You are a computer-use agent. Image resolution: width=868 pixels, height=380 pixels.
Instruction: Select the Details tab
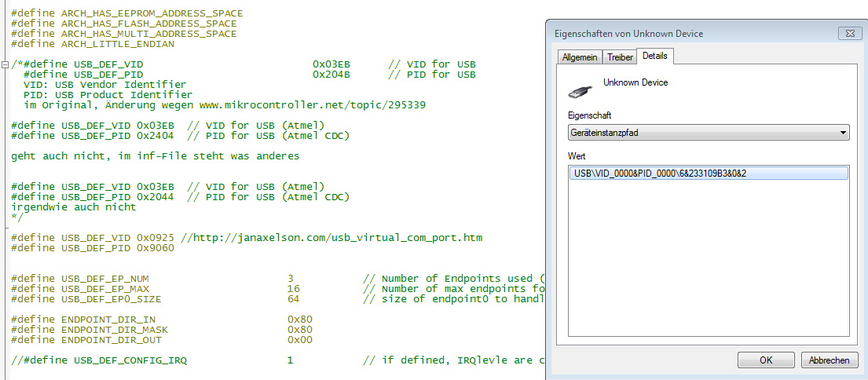point(655,56)
